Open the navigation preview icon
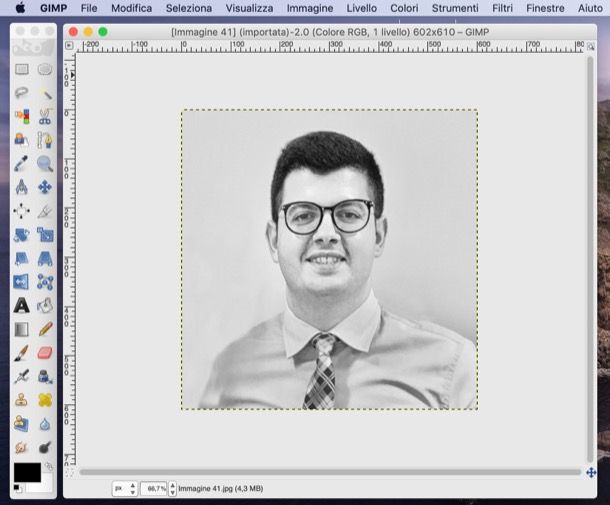Image resolution: width=610 pixels, height=505 pixels. (x=591, y=473)
